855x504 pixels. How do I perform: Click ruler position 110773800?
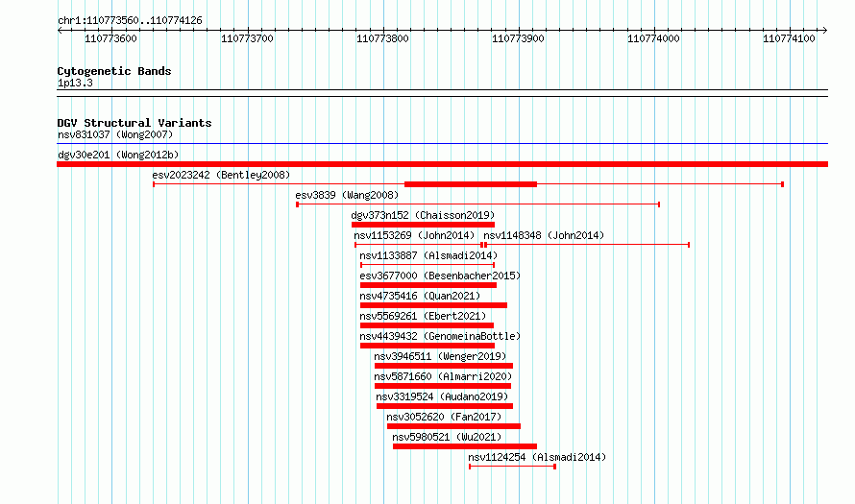(x=382, y=38)
